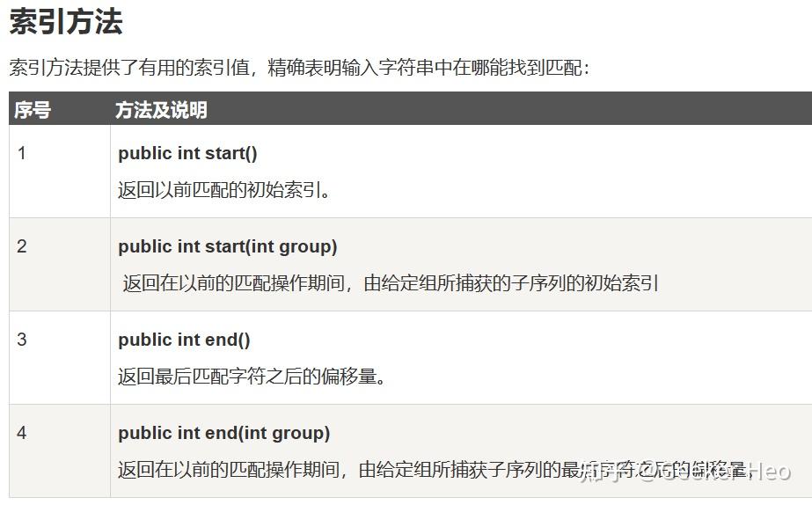Click description 返回最后匹配字符之后的偏移量
812x505 pixels.
(x=252, y=377)
